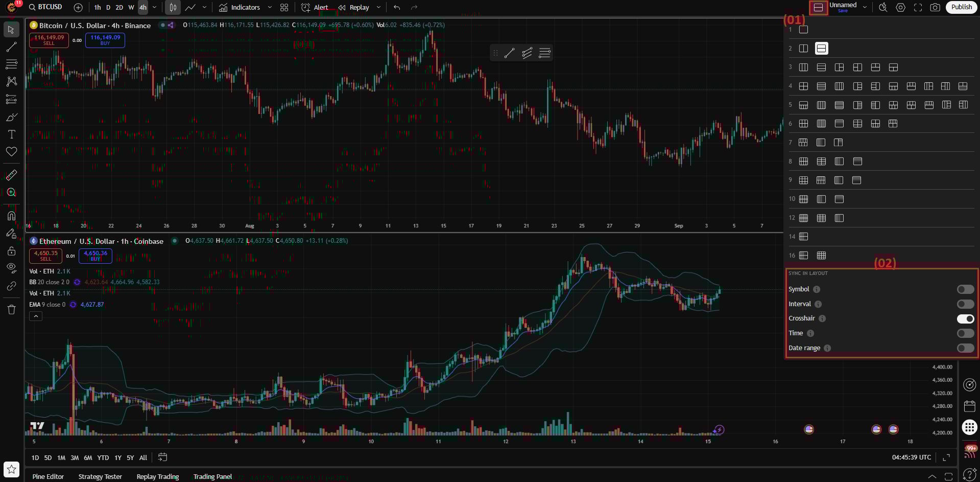Screen dimensions: 980x482
Task: Click info icon beside Crosshair
Action: coord(822,318)
